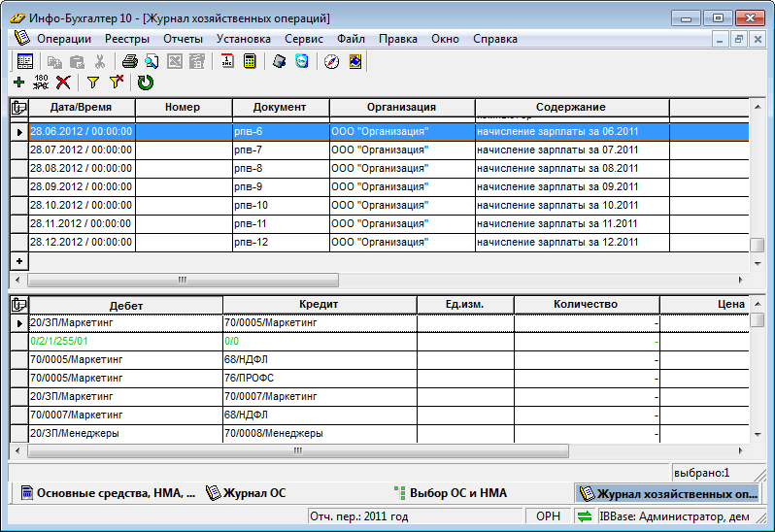Click Отч. пер.: 2011 год status field

click(414, 516)
